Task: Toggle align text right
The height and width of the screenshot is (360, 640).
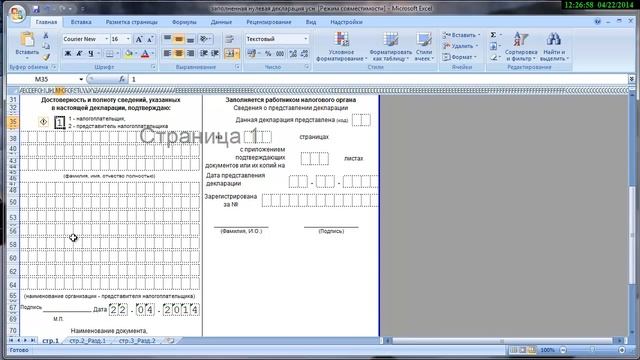Action: 190,53
